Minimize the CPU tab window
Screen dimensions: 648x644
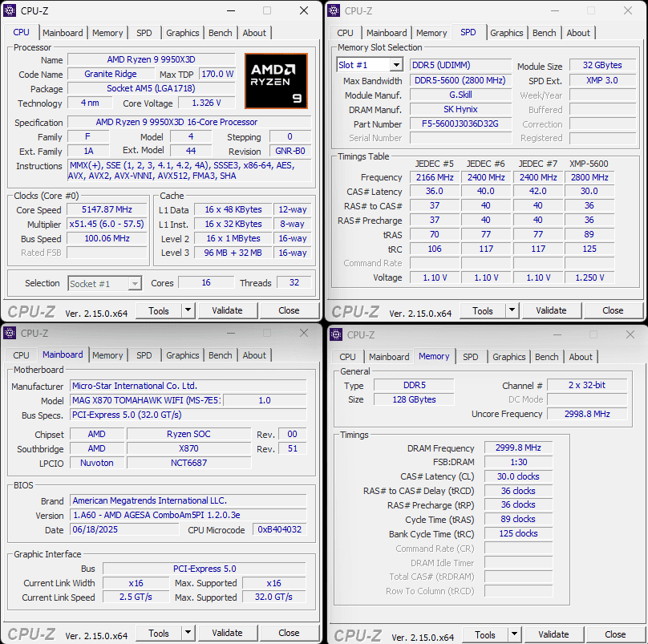[231, 10]
